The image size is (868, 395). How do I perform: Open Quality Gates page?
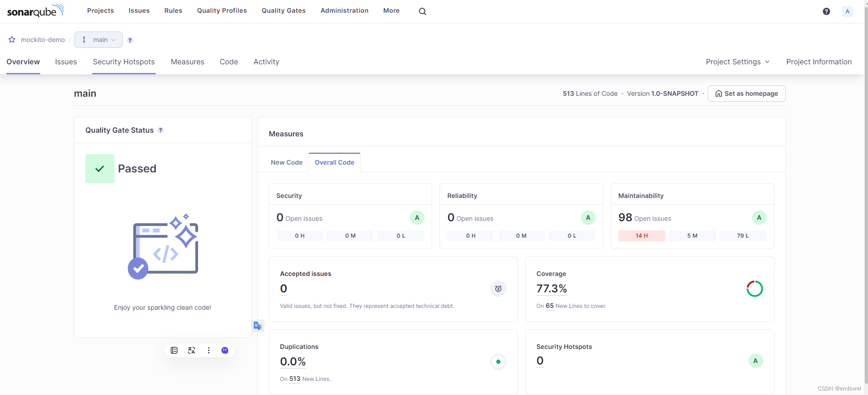[283, 10]
